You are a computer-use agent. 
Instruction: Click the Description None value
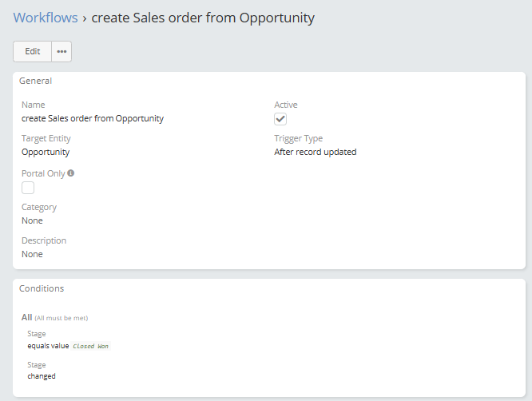point(32,254)
